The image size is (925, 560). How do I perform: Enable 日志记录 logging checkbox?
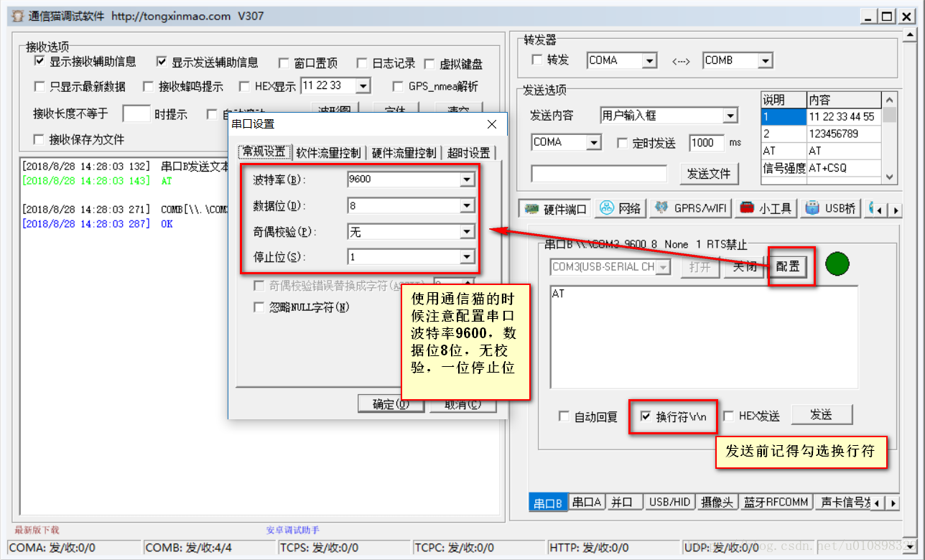[x=361, y=63]
